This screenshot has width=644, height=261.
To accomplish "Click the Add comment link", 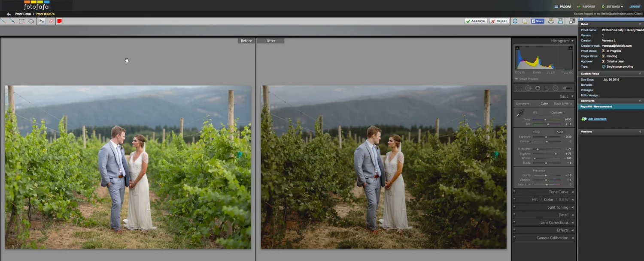I will (597, 119).
